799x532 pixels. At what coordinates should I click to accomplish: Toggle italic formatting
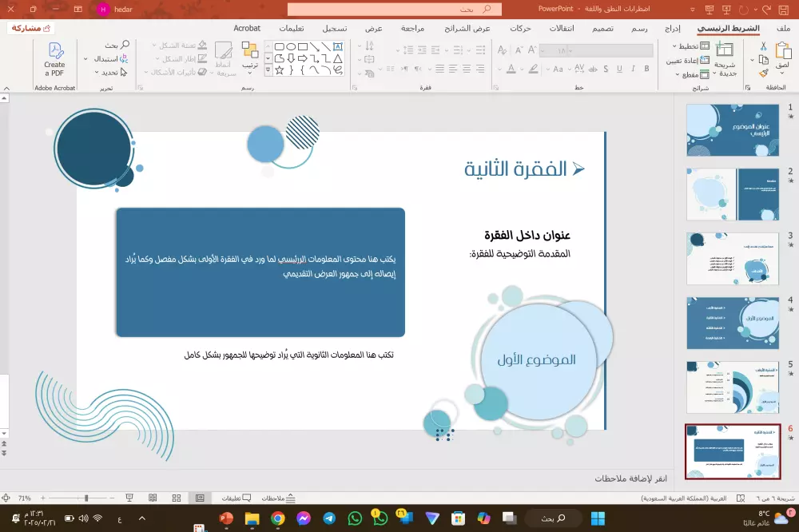point(633,69)
